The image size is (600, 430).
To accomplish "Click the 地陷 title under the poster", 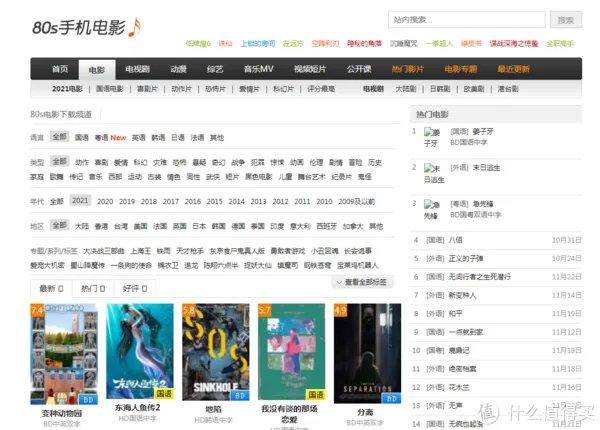I will (214, 409).
